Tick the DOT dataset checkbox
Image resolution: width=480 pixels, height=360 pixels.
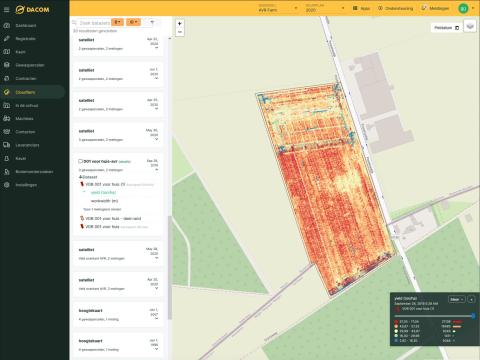[x=80, y=161]
